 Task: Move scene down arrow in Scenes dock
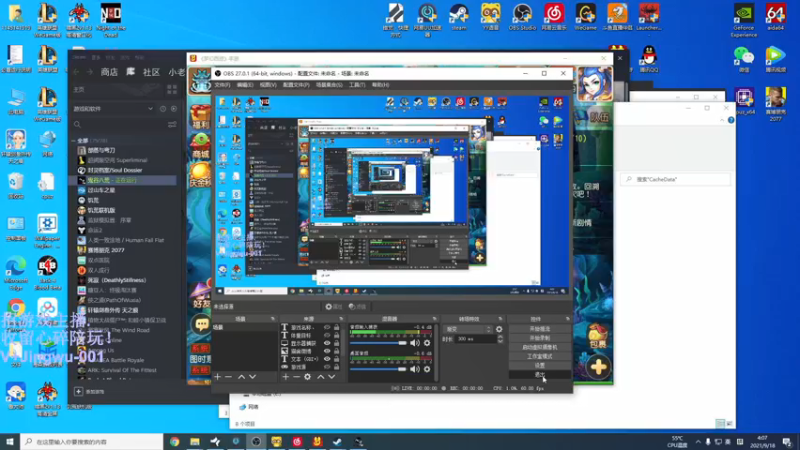253,377
